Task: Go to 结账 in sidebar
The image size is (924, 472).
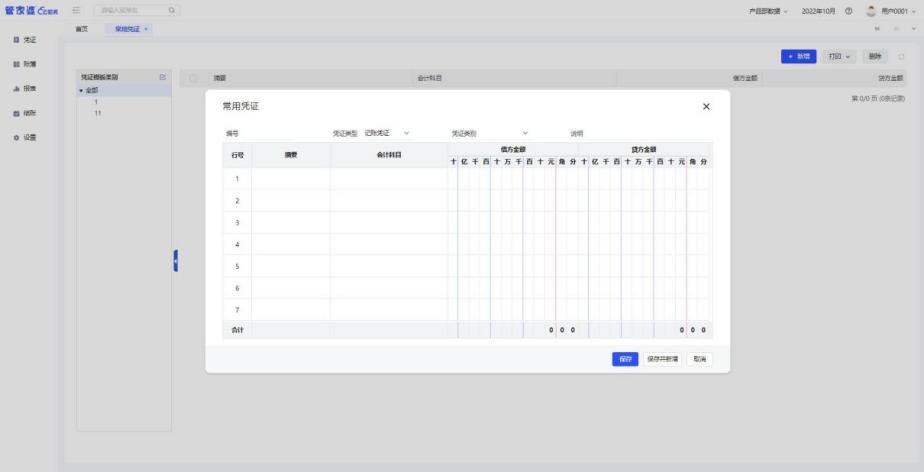Action: (x=16, y=113)
